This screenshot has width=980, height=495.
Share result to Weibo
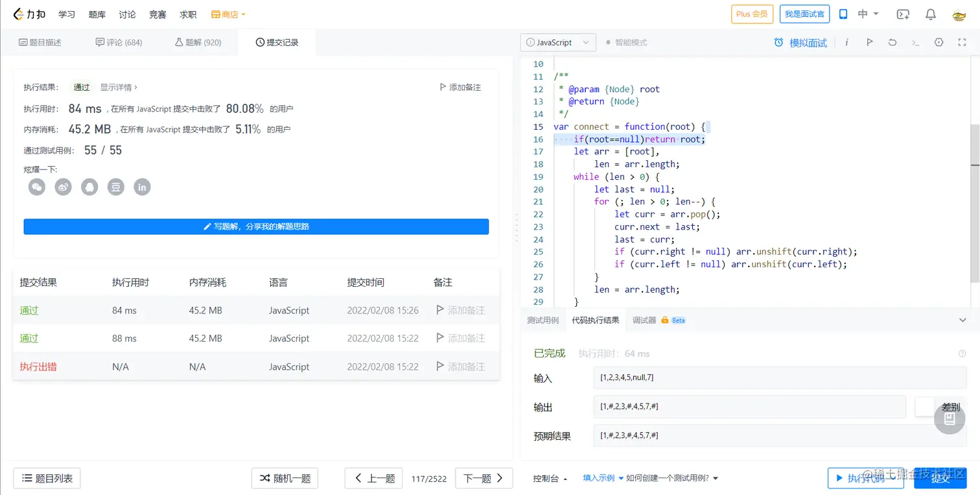[63, 187]
